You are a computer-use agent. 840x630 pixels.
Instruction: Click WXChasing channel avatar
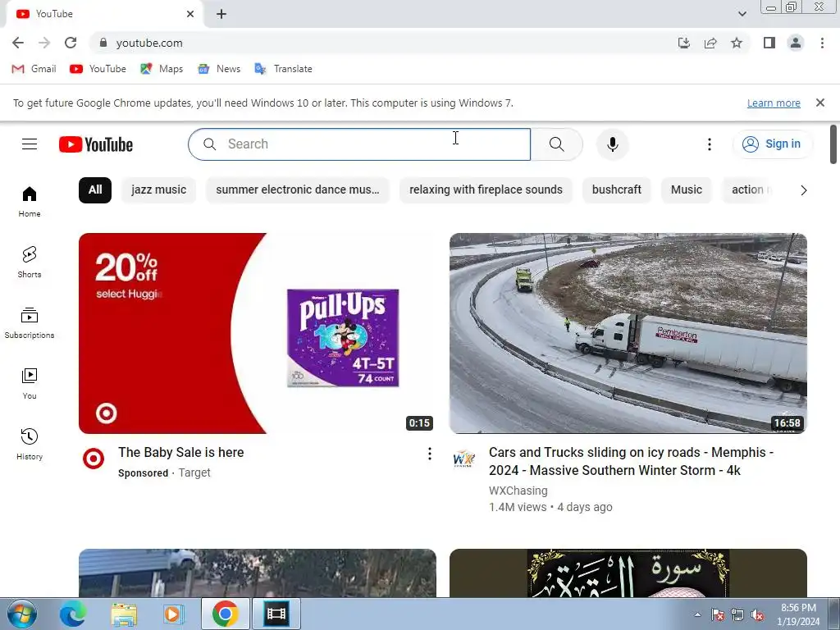pyautogui.click(x=464, y=459)
